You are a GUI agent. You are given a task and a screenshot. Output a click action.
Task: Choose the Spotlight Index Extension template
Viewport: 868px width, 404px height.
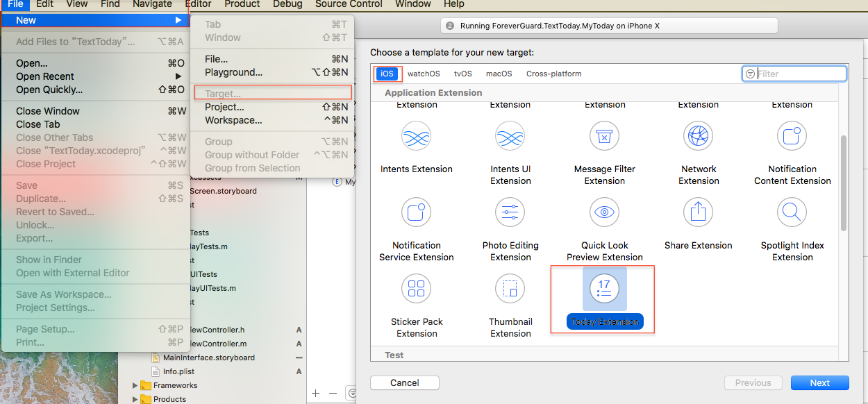pyautogui.click(x=792, y=229)
